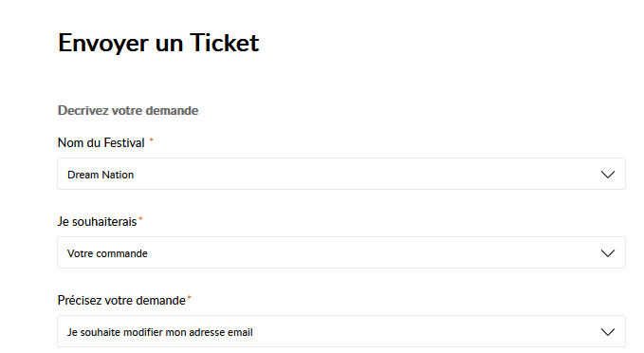This screenshot has height=353, width=644.
Task: Click the Je souhaiterais field label
Action: pos(97,221)
